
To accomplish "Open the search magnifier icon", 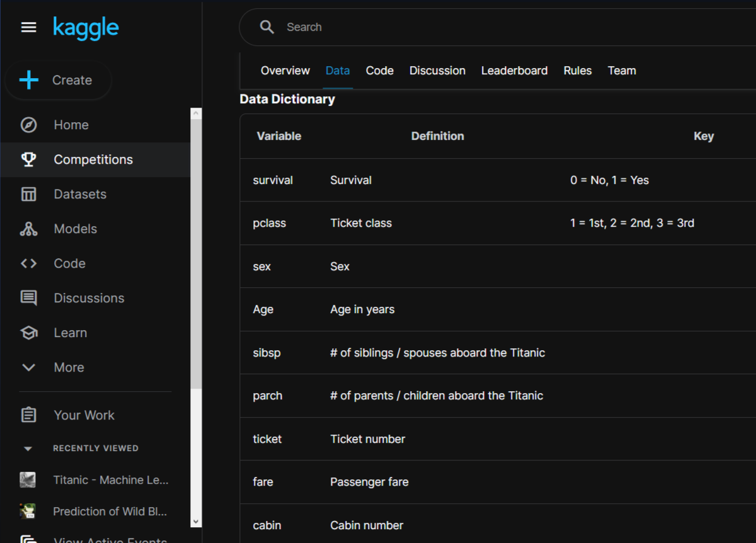I will (266, 27).
